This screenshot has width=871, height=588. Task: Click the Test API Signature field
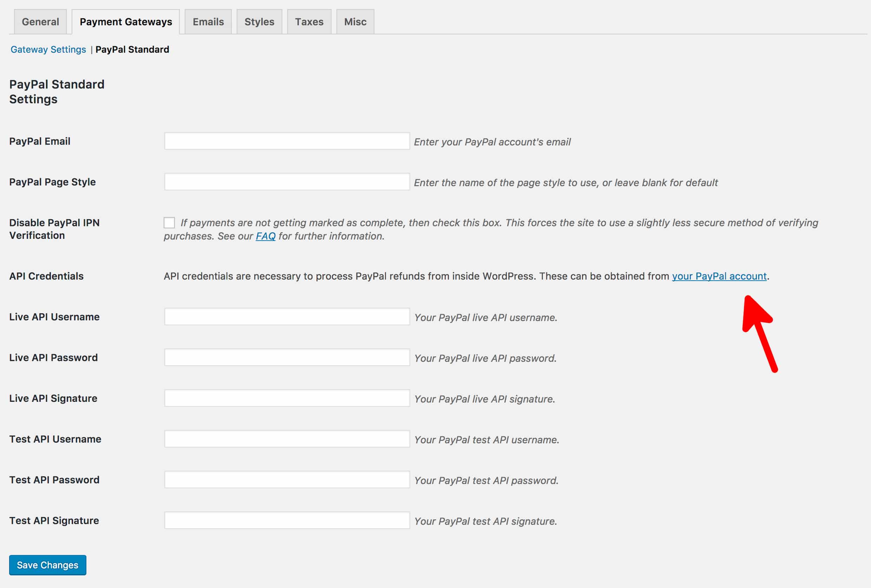click(x=287, y=521)
